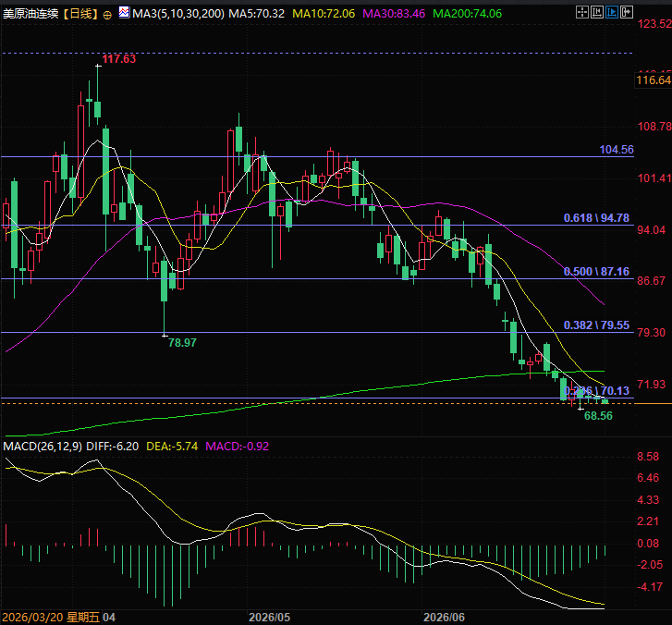
Task: Click the 2.21 MACD axis label
Action: click(x=648, y=521)
